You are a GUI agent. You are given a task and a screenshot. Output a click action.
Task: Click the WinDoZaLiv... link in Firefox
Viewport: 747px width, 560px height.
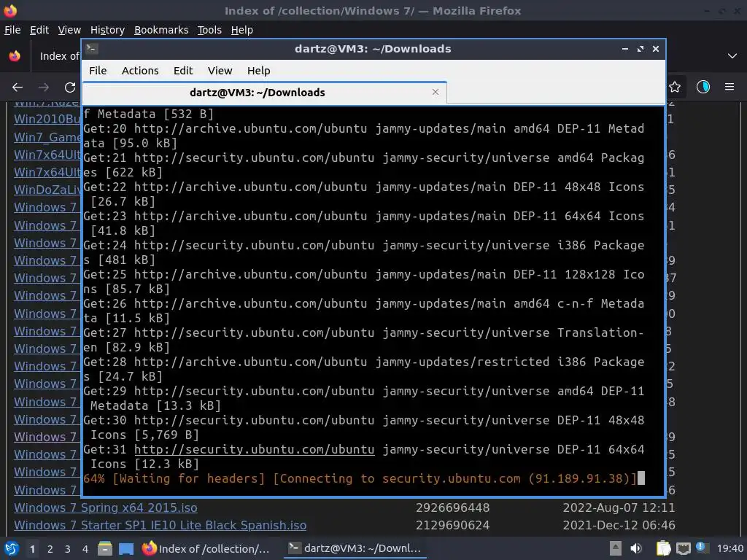pyautogui.click(x=47, y=190)
